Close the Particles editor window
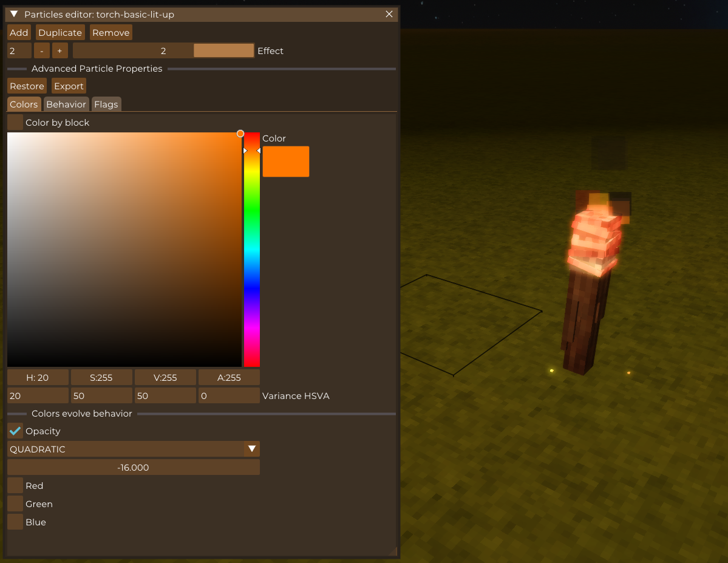The image size is (728, 563). (389, 15)
